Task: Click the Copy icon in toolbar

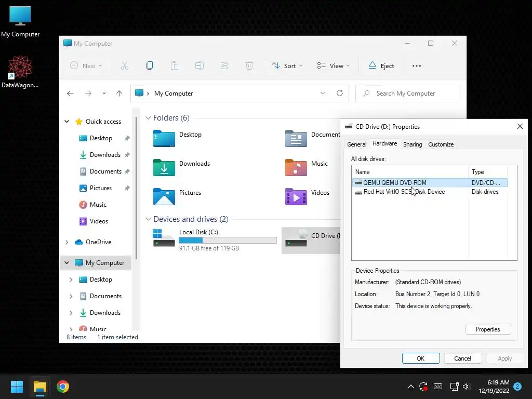Action: pyautogui.click(x=149, y=66)
